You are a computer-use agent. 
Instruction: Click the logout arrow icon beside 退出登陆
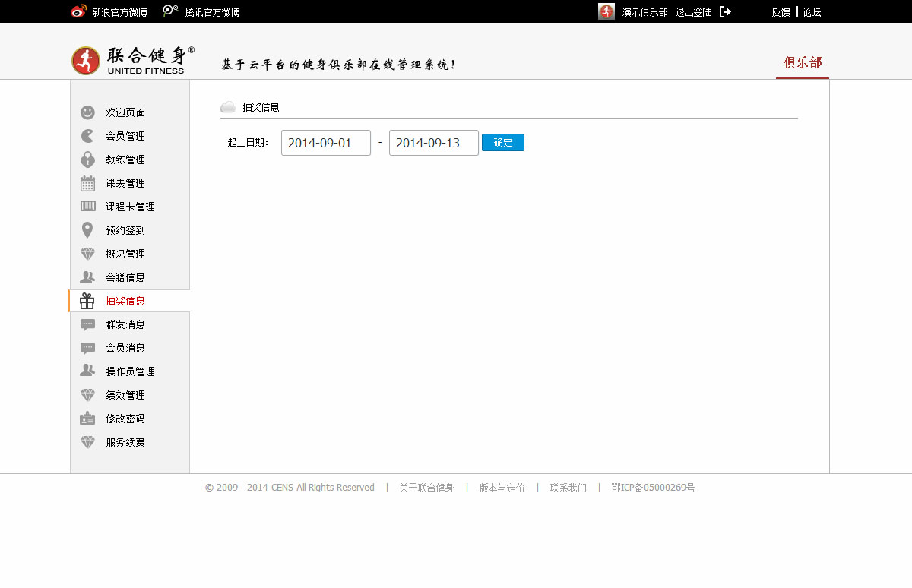(x=725, y=12)
